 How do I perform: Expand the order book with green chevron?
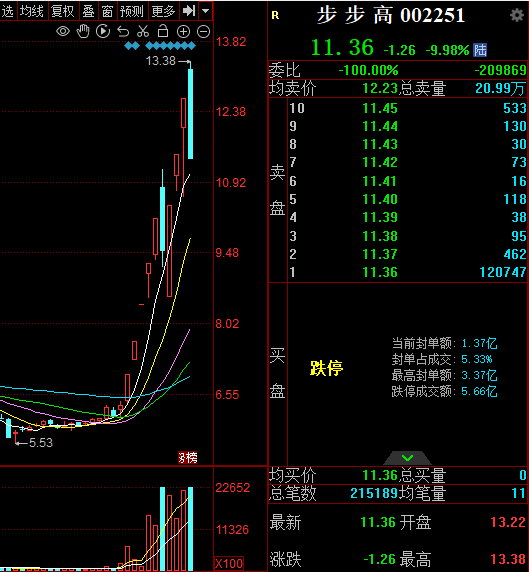point(407,457)
